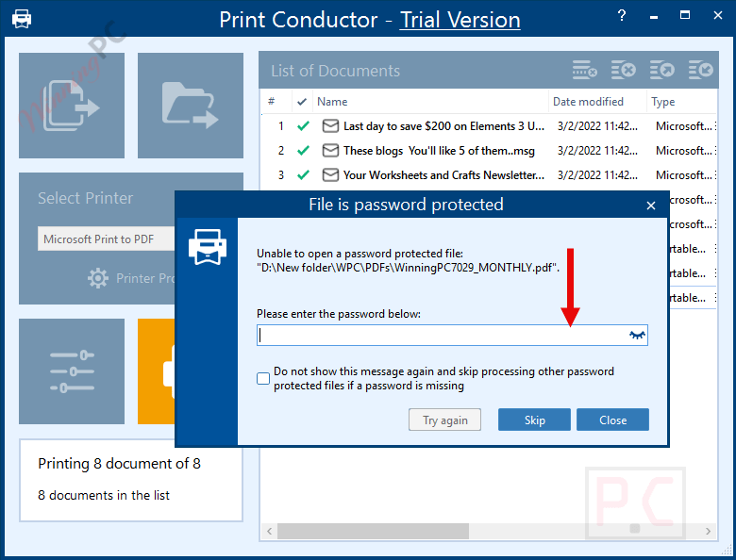Click the Try again button
Image resolution: width=736 pixels, height=560 pixels.
(444, 420)
